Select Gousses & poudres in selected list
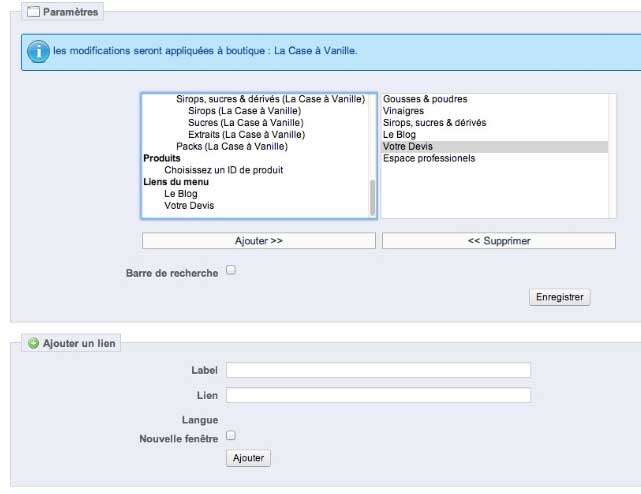Image resolution: width=641 pixels, height=494 pixels. (x=495, y=99)
